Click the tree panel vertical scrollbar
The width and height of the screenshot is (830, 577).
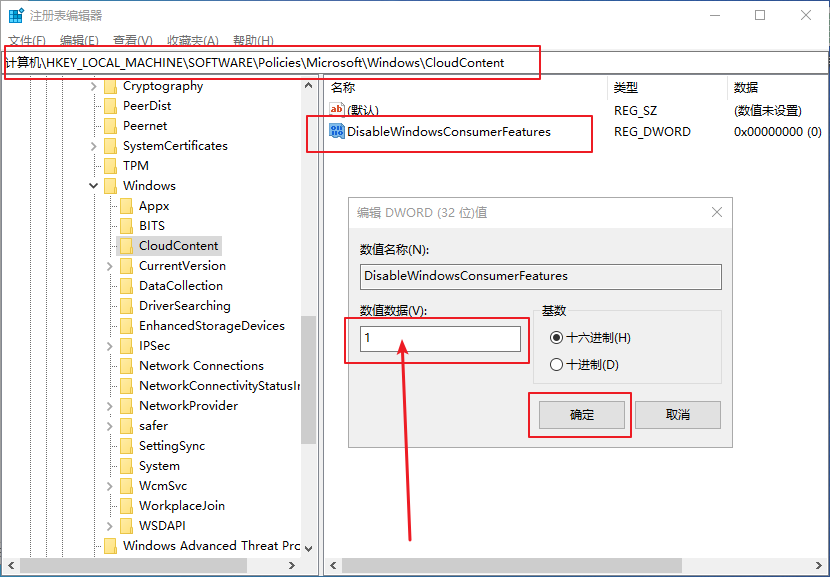[x=308, y=380]
